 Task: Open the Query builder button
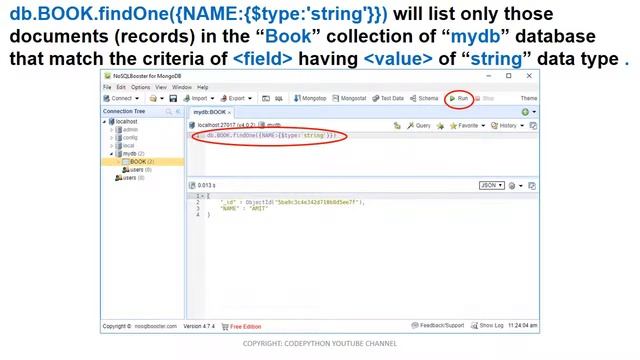(x=419, y=126)
